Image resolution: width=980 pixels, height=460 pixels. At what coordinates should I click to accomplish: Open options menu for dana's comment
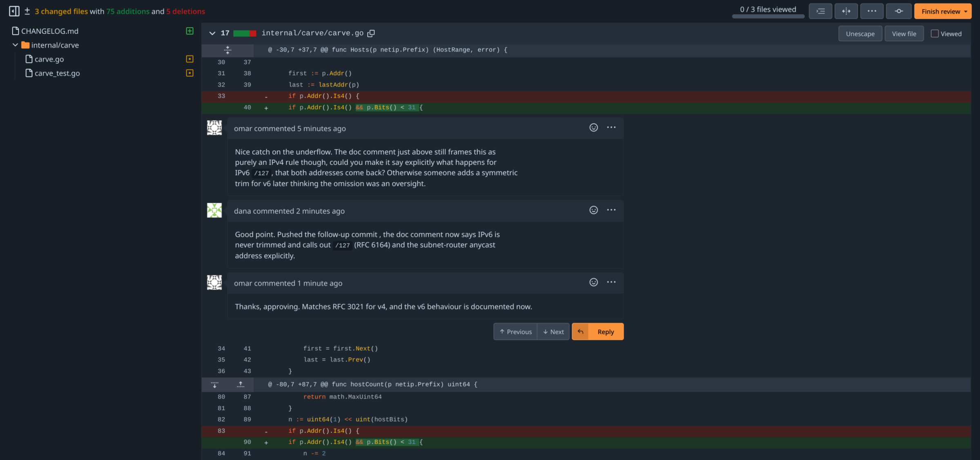click(611, 210)
